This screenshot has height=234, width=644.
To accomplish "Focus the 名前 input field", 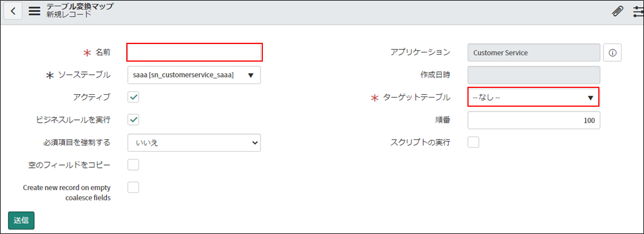I will point(194,52).
